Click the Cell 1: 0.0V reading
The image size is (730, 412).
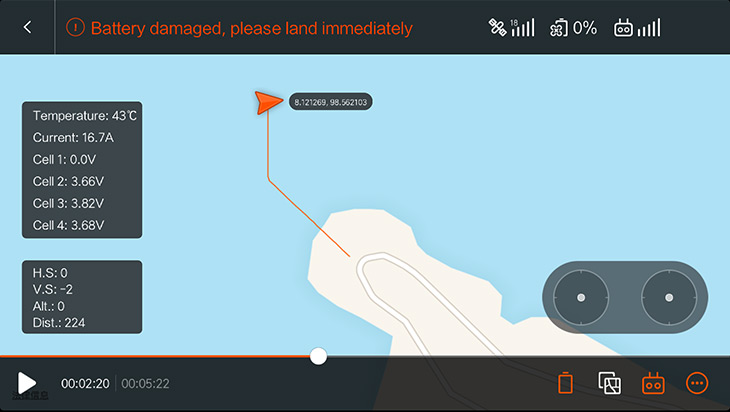click(64, 160)
